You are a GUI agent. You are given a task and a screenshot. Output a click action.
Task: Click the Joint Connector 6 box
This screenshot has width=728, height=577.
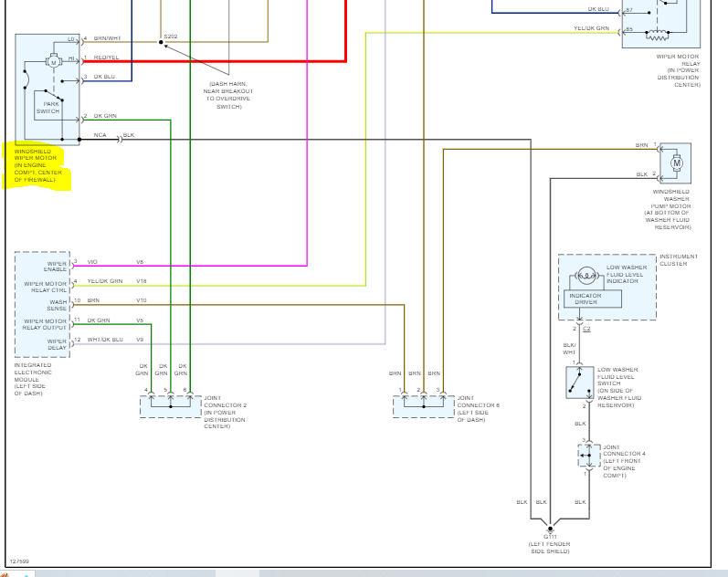click(x=423, y=405)
